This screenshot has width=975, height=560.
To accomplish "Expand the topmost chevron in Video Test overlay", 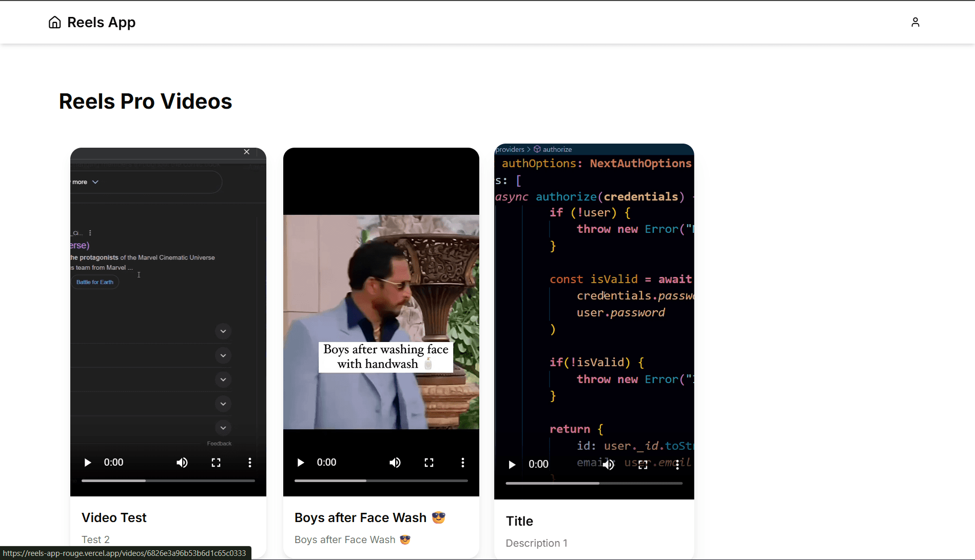I will [223, 331].
